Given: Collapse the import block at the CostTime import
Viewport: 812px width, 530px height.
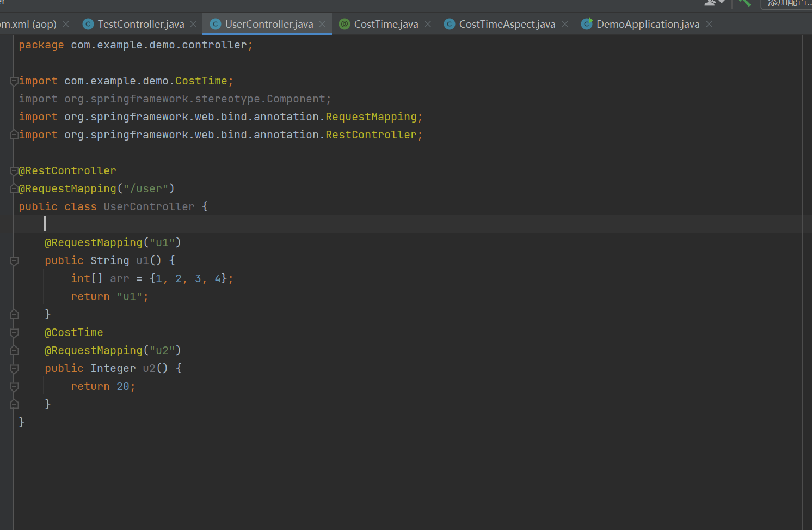Looking at the screenshot, I should click(x=14, y=81).
